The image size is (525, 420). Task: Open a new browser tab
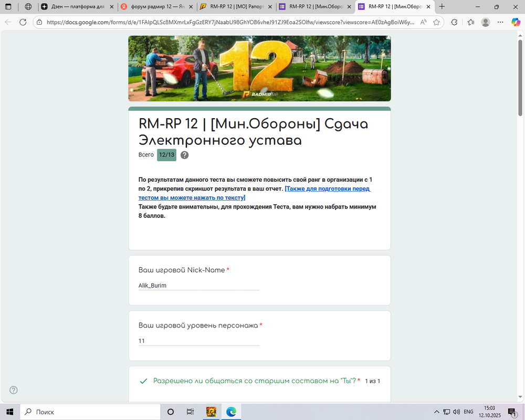point(442,6)
